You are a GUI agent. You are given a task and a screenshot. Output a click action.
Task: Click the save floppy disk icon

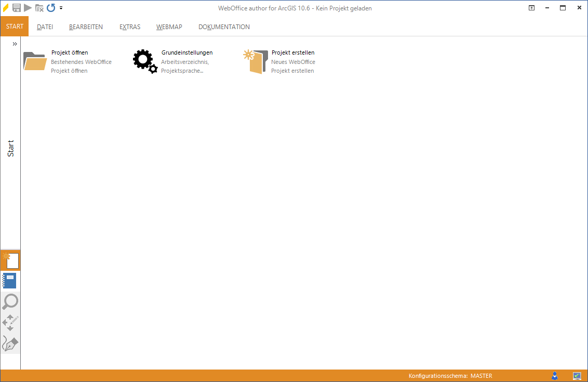[x=17, y=7]
